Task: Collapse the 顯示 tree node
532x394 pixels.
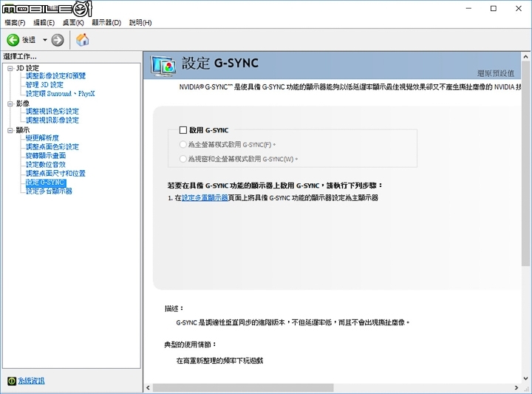Action: point(10,130)
